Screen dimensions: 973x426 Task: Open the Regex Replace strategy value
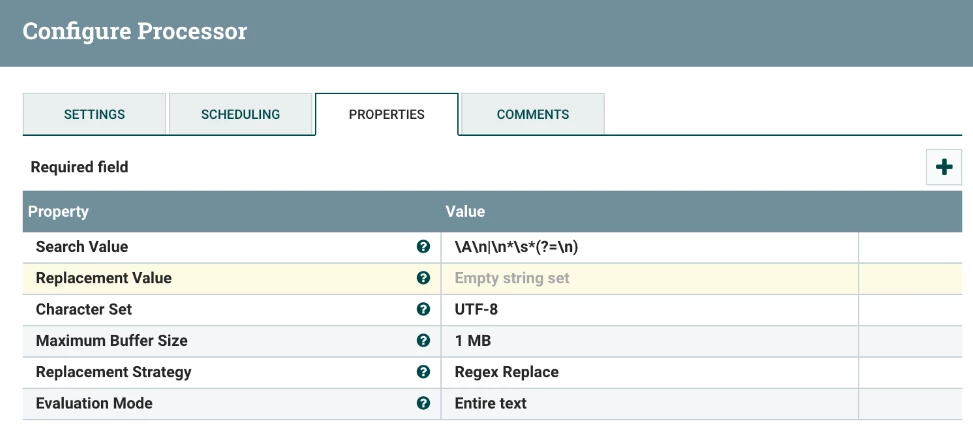coord(650,372)
